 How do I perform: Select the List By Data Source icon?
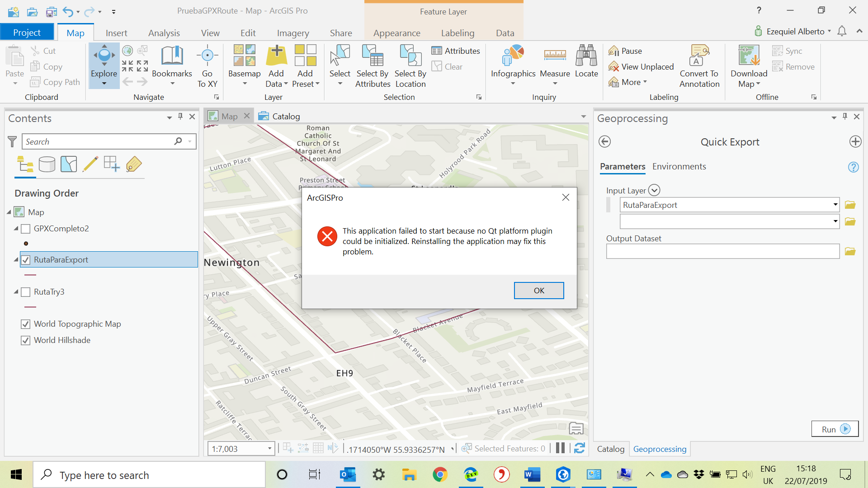tap(47, 164)
